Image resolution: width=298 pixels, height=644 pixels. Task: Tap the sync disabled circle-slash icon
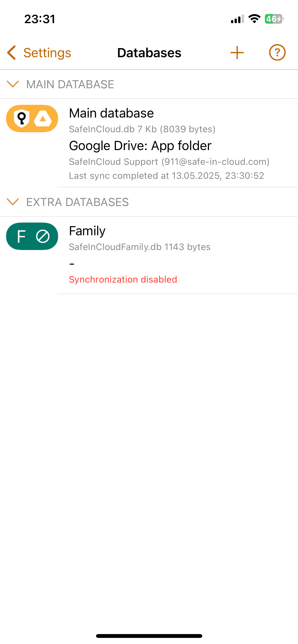43,236
